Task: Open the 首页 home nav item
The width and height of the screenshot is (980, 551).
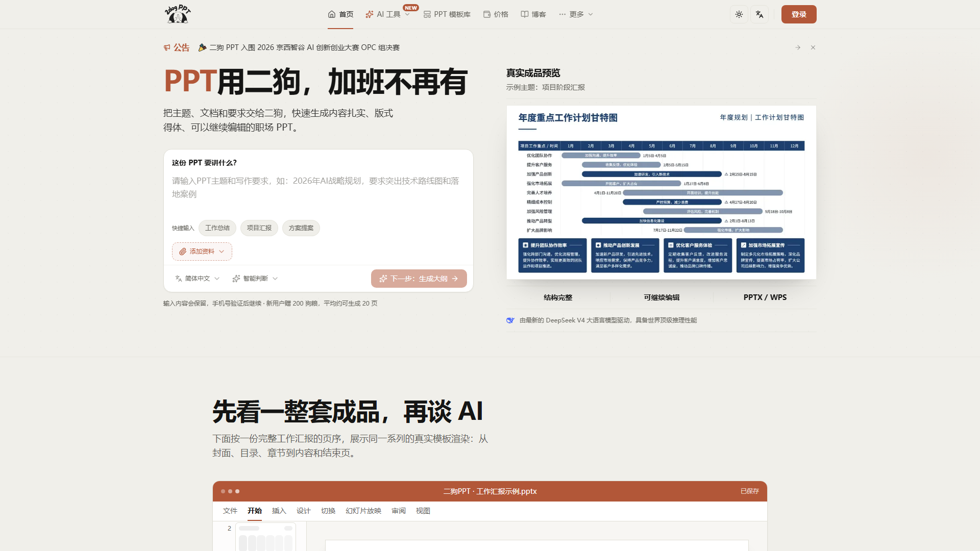Action: coord(340,14)
